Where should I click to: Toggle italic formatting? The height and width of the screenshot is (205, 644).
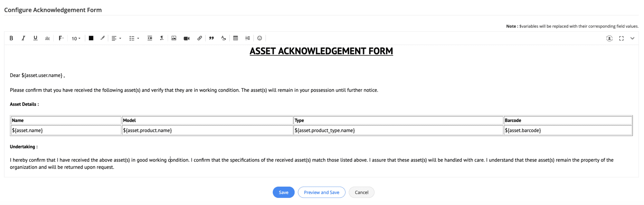pyautogui.click(x=23, y=38)
